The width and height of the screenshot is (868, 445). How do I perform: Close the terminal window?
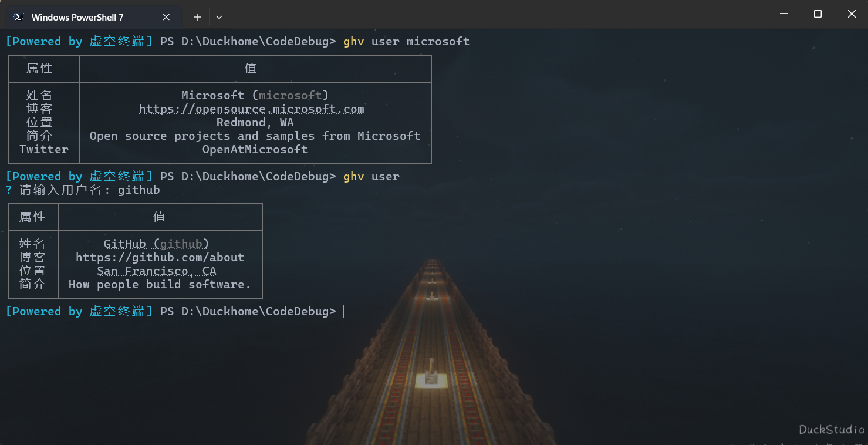pyautogui.click(x=852, y=14)
